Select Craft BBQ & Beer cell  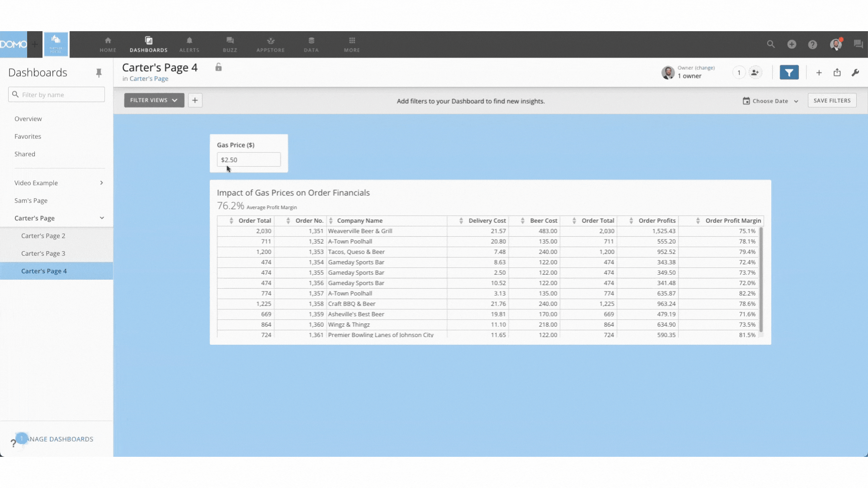point(387,304)
